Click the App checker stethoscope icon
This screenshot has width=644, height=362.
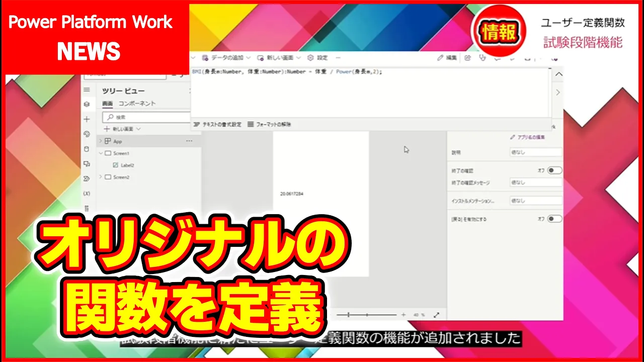pyautogui.click(x=482, y=58)
